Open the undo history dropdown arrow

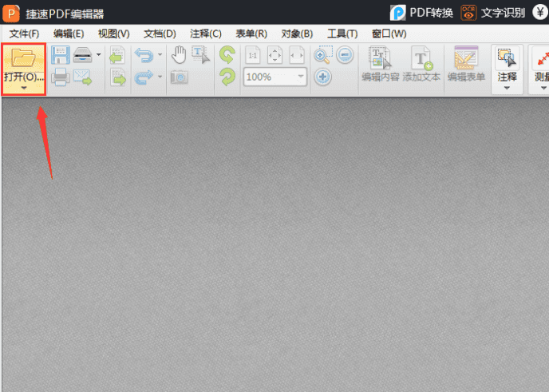[x=160, y=54]
